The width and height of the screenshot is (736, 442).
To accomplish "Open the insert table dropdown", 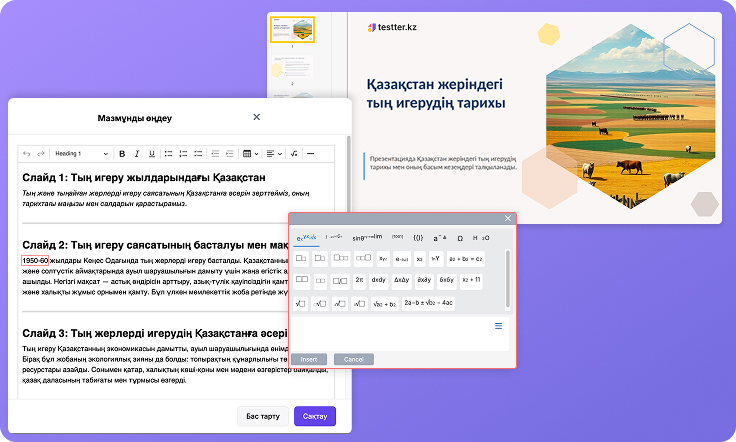I will (251, 154).
